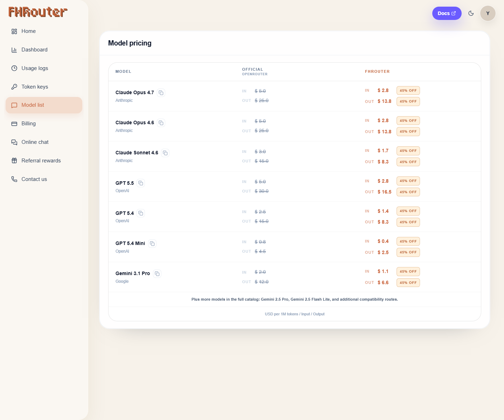The height and width of the screenshot is (420, 504).
Task: Open Referral rewards page
Action: coord(44,161)
